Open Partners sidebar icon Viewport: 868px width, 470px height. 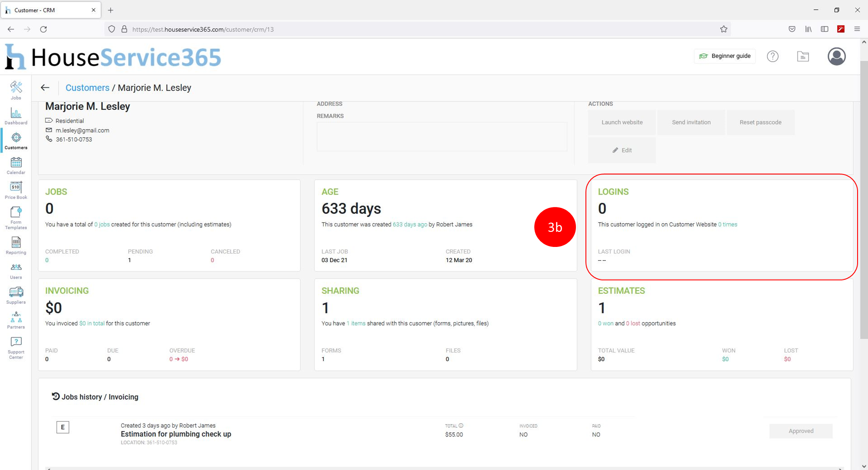[x=16, y=320]
